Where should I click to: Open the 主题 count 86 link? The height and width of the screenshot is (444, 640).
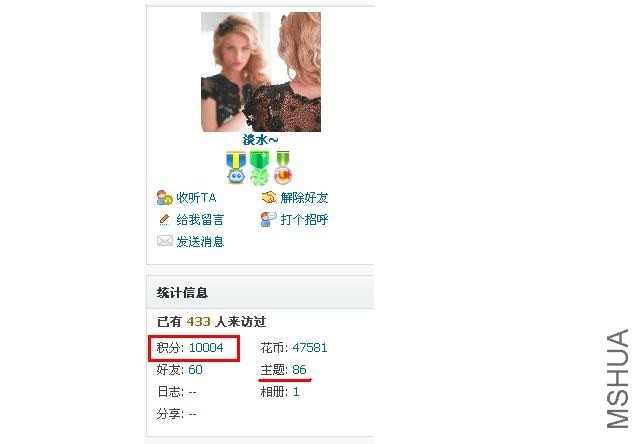(x=299, y=370)
